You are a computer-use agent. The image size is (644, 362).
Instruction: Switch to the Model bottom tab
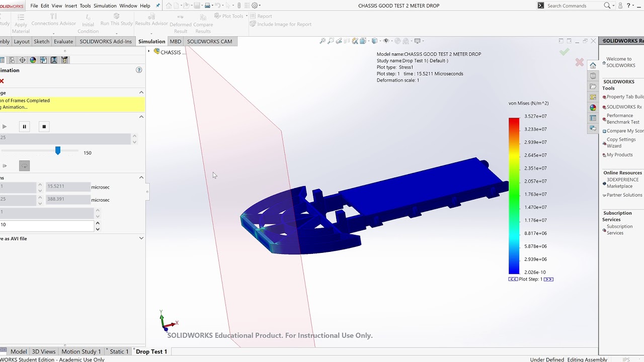point(19,351)
